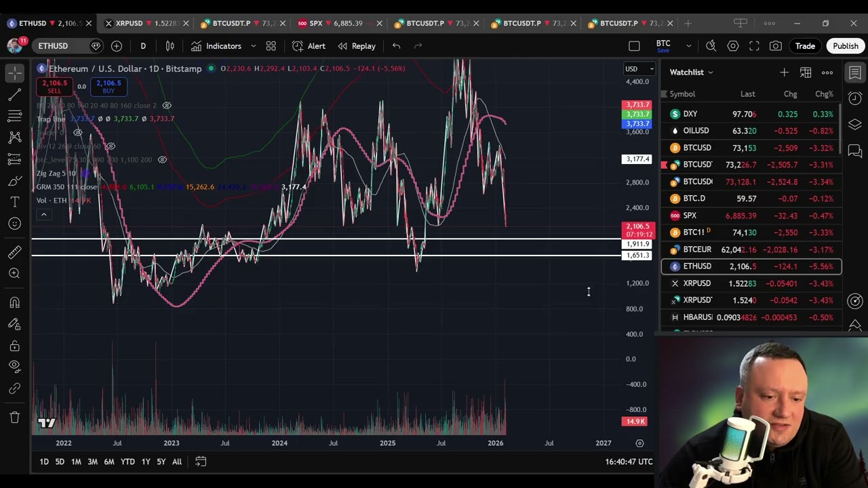Expand the manage layouts dropdown arrow
Screen dimensions: 868x488
tap(688, 46)
